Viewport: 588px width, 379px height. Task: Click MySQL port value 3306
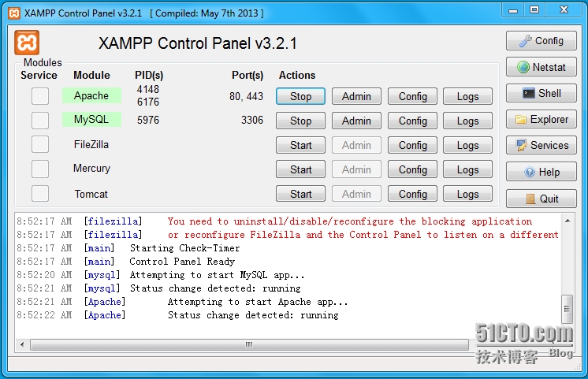(x=252, y=120)
